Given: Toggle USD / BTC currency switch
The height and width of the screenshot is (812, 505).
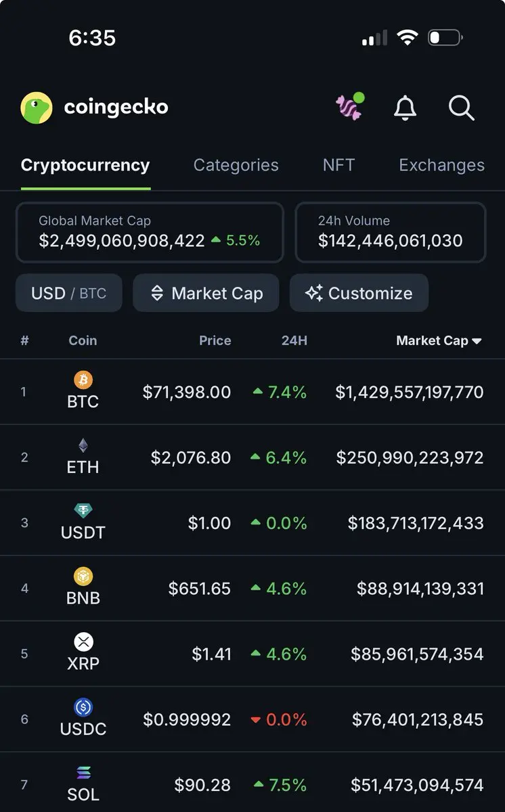Looking at the screenshot, I should point(69,293).
